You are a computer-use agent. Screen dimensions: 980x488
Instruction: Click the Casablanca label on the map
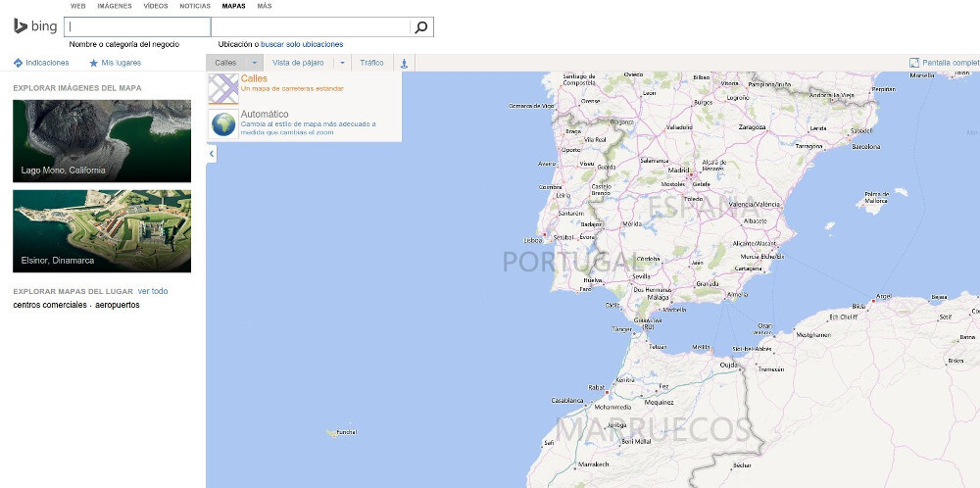click(x=567, y=401)
